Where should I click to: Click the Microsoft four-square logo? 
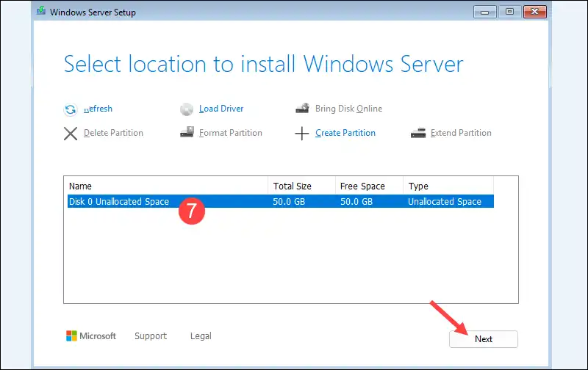click(71, 336)
